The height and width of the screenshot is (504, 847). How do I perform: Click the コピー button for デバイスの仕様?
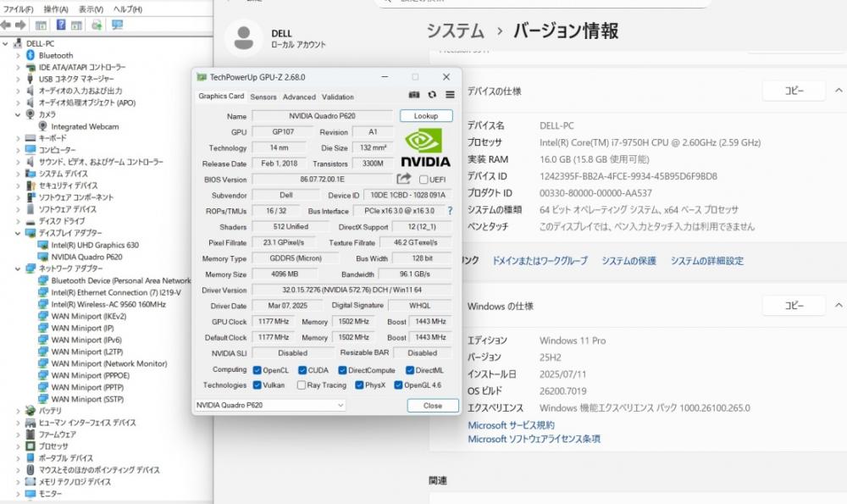(794, 91)
